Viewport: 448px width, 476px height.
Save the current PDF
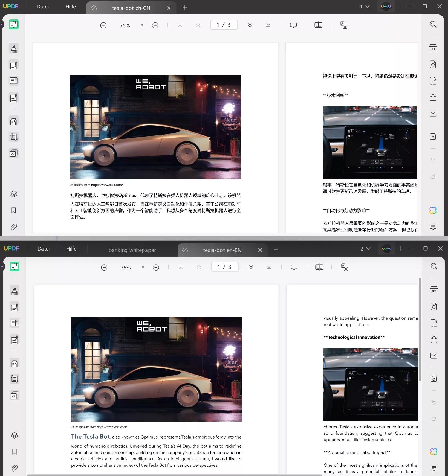tap(433, 137)
